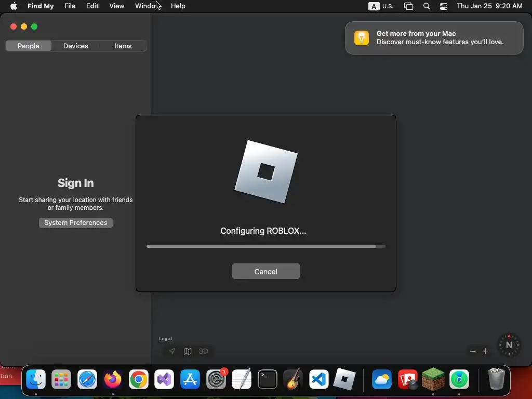The width and height of the screenshot is (532, 399).
Task: Click the lightbulb Tips notification icon
Action: [362, 37]
